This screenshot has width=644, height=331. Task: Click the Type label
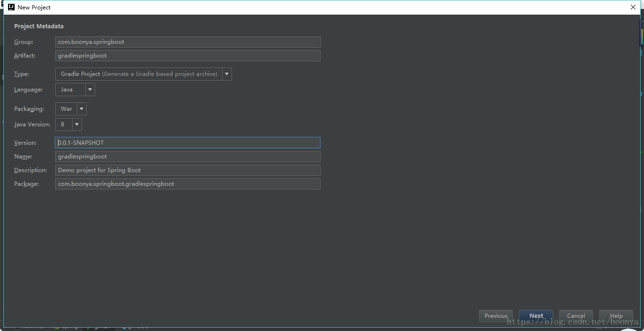pos(21,74)
